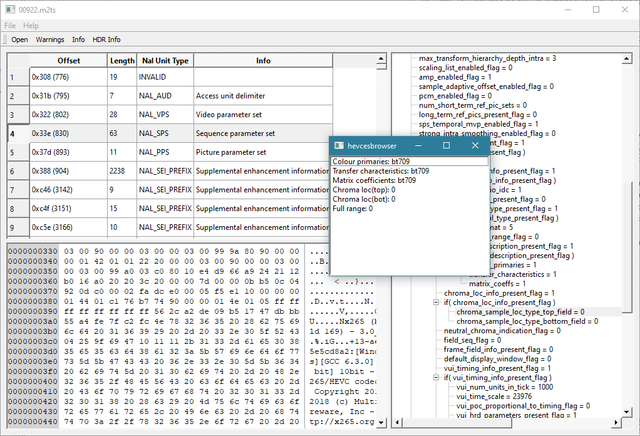Close the hevcesbrowser popup window
This screenshot has width=640, height=436.
[475, 145]
